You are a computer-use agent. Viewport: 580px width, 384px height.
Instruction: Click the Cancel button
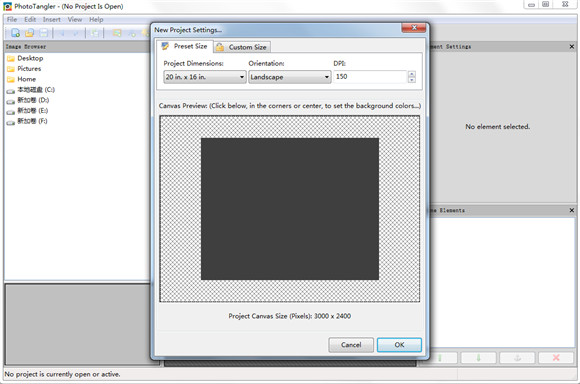tap(351, 345)
